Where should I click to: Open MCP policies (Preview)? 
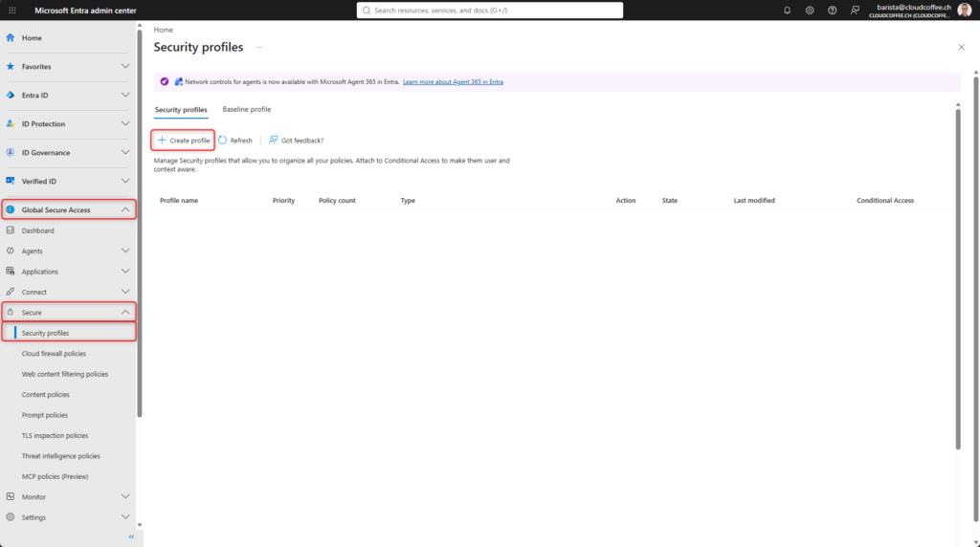click(x=55, y=476)
